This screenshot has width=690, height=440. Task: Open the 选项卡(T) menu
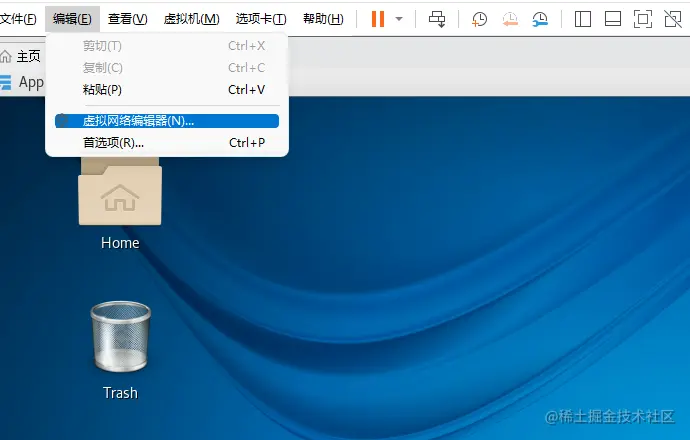pyautogui.click(x=261, y=19)
